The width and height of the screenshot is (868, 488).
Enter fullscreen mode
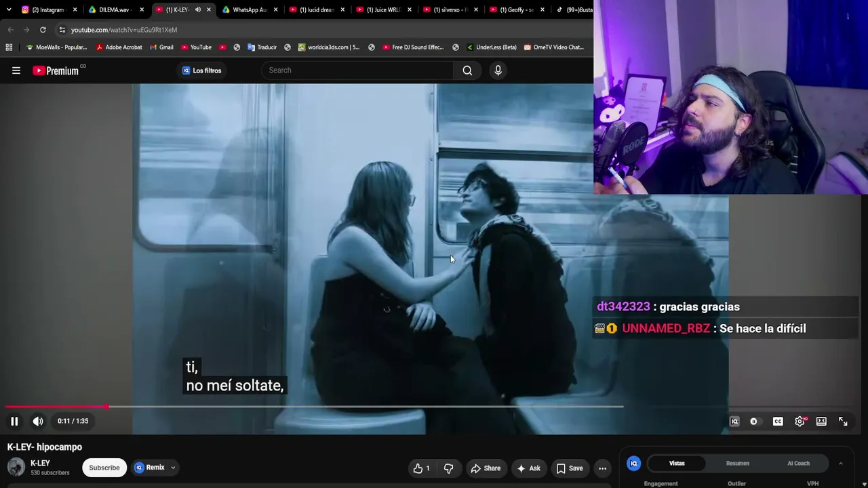click(843, 422)
